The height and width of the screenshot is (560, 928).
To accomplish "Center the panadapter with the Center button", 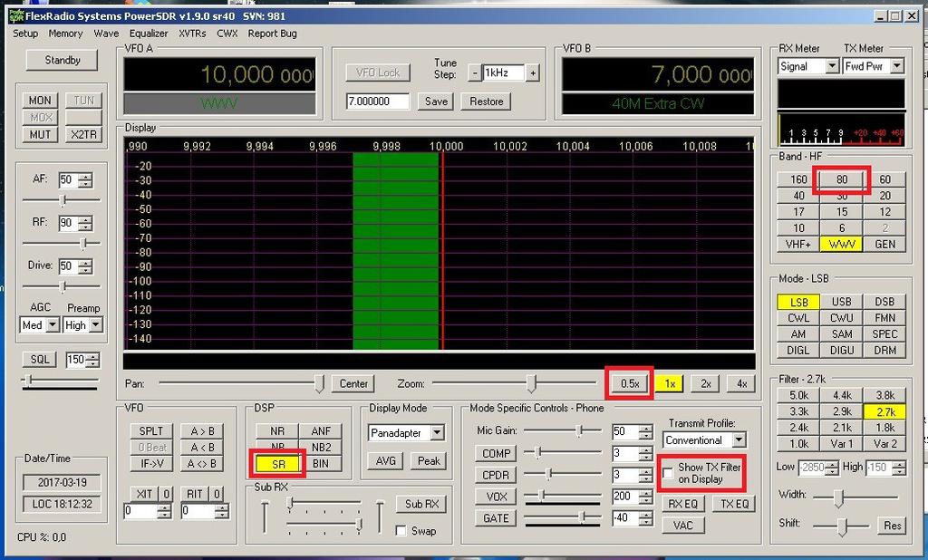I will pyautogui.click(x=354, y=383).
